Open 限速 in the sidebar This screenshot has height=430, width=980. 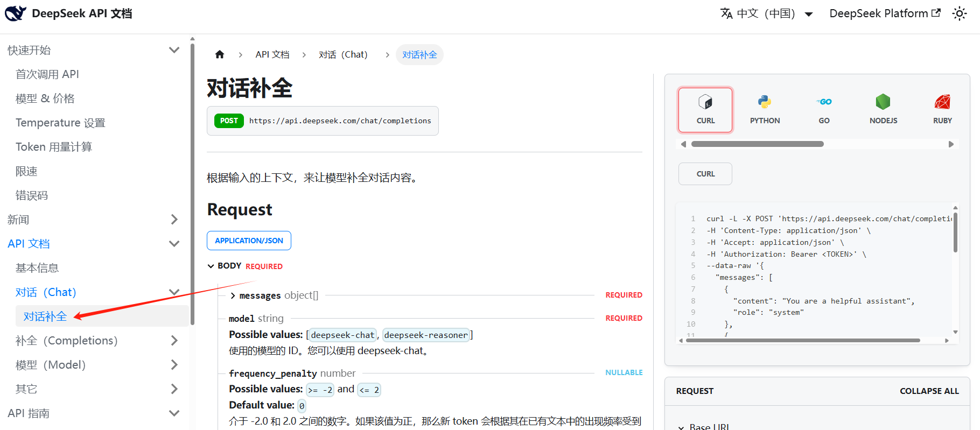[26, 171]
